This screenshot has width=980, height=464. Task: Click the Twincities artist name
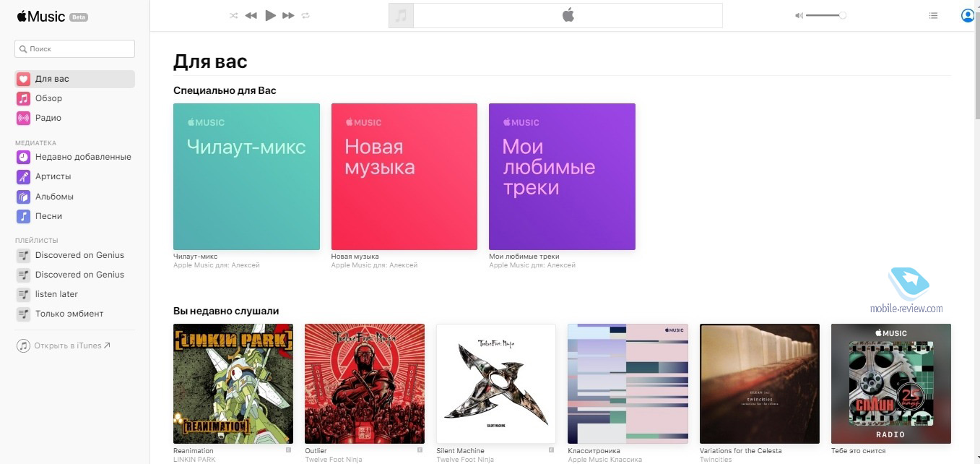716,460
